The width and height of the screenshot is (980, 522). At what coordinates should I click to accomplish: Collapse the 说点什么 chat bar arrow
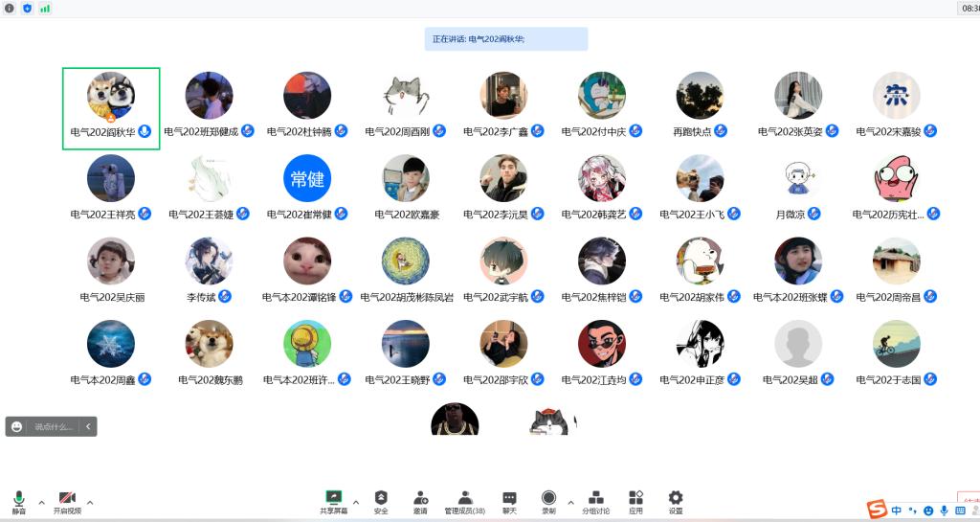coord(88,426)
